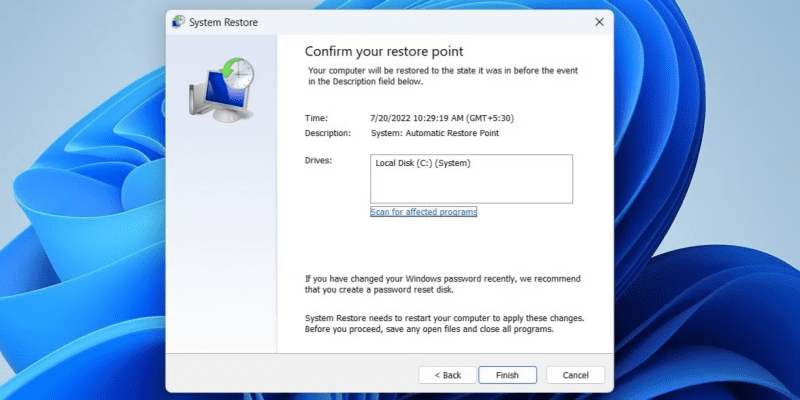800x400 pixels.
Task: Click the description System: Automatic Restore Point
Action: [435, 133]
